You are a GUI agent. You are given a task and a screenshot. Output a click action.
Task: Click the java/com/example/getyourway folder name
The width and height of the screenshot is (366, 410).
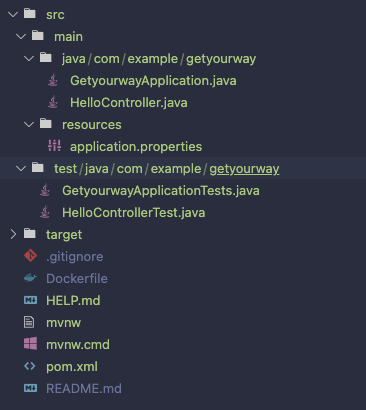(159, 59)
